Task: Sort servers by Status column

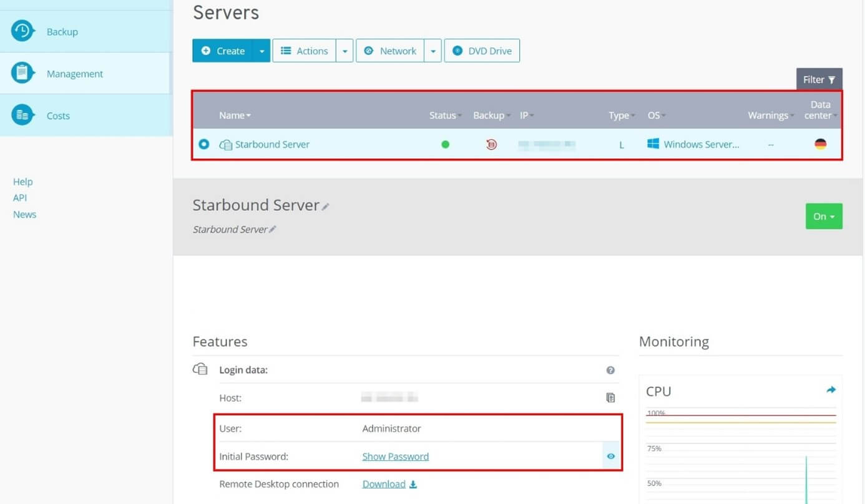Action: pos(446,115)
